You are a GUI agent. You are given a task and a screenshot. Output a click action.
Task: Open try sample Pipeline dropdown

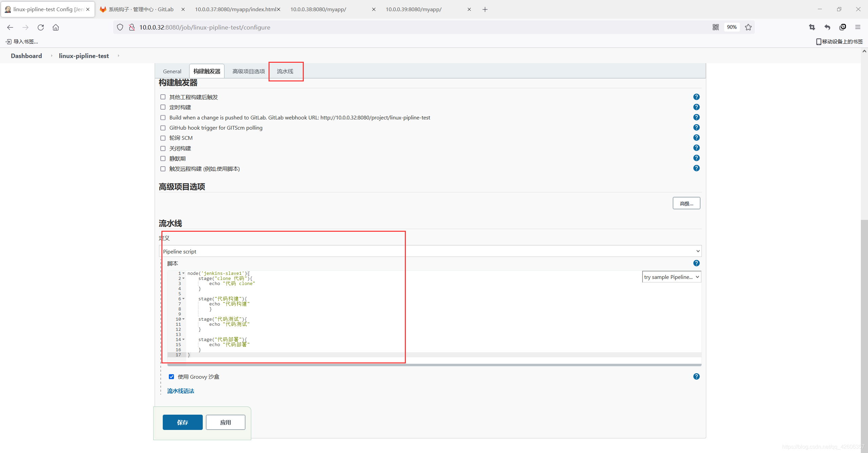(x=671, y=277)
